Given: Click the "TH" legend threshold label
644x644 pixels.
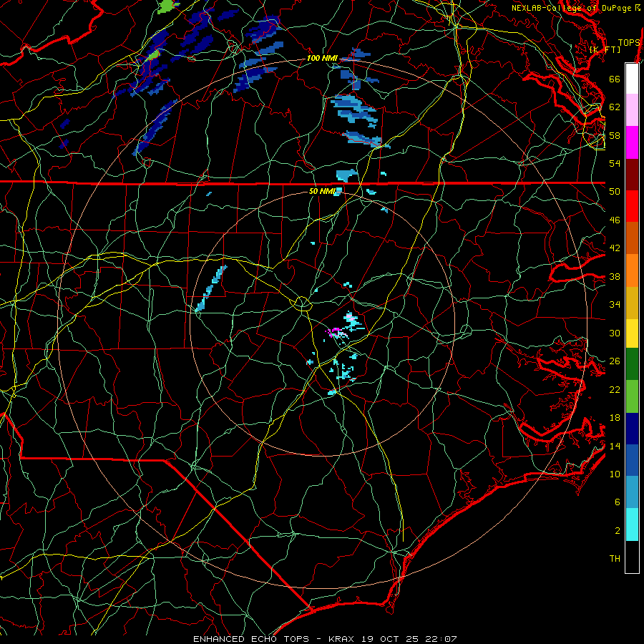Looking at the screenshot, I should point(615,559).
